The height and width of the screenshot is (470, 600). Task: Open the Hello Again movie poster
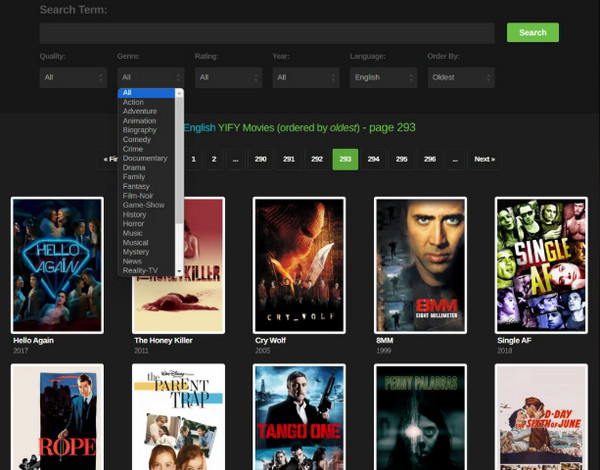click(57, 265)
